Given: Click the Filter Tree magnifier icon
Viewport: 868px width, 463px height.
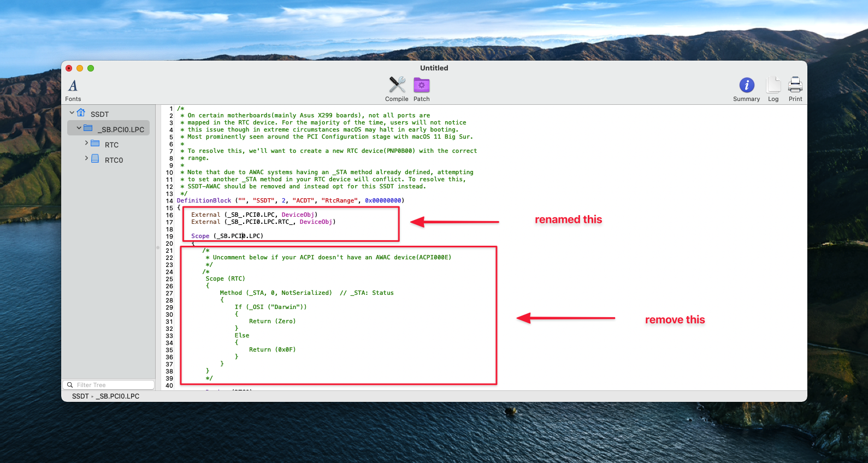Looking at the screenshot, I should click(70, 385).
